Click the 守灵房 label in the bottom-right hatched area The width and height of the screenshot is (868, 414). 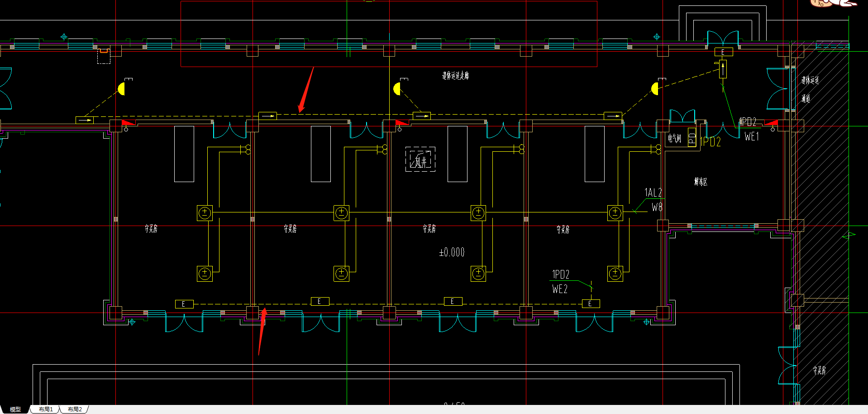click(819, 370)
